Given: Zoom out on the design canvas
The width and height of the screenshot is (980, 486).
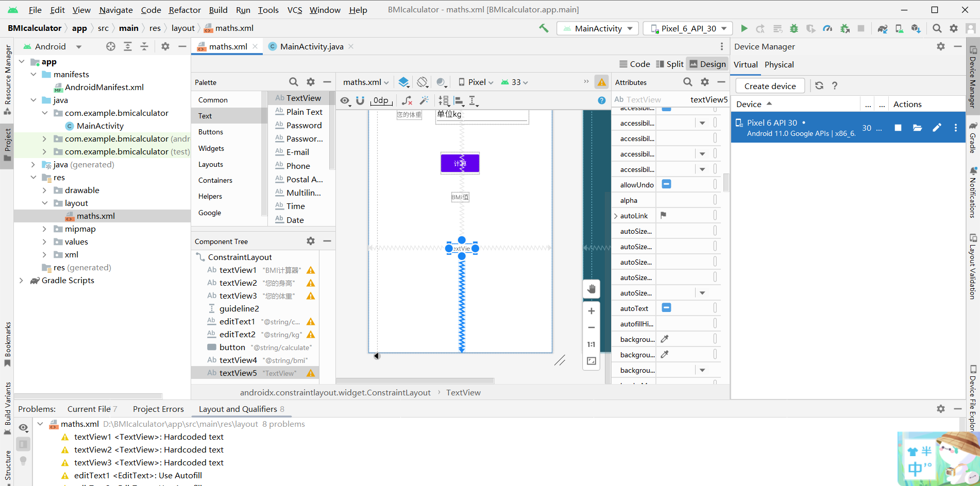Looking at the screenshot, I should pyautogui.click(x=592, y=327).
